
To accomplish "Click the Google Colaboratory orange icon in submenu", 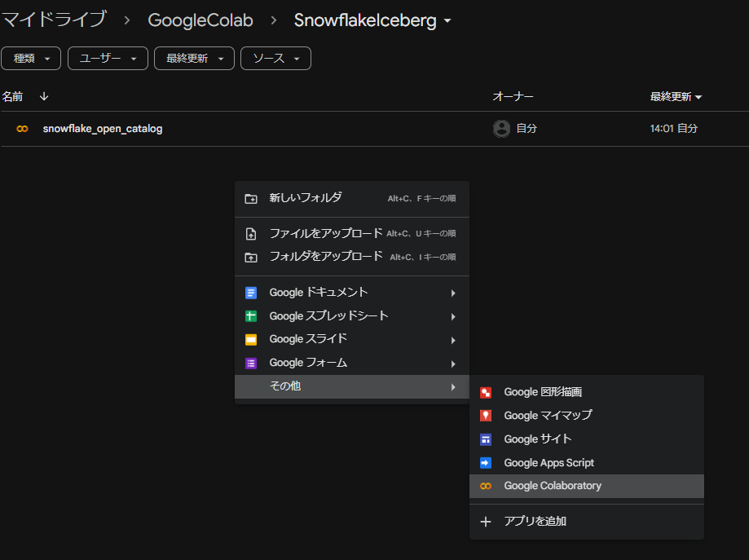I will click(x=485, y=486).
